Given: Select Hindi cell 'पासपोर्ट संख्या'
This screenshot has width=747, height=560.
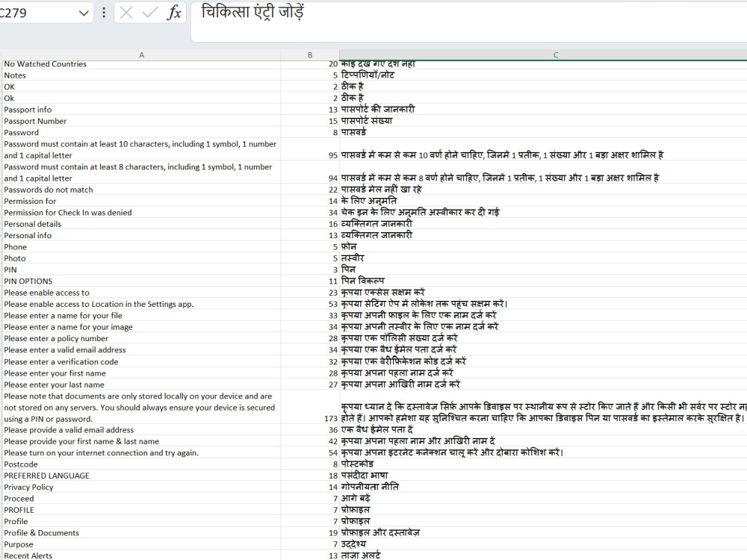Looking at the screenshot, I should (x=543, y=121).
